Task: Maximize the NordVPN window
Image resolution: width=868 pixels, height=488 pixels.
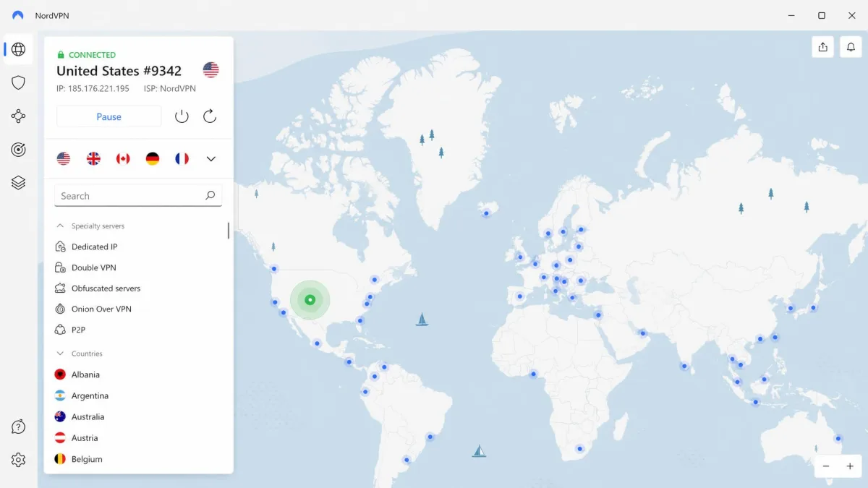Action: pyautogui.click(x=822, y=15)
